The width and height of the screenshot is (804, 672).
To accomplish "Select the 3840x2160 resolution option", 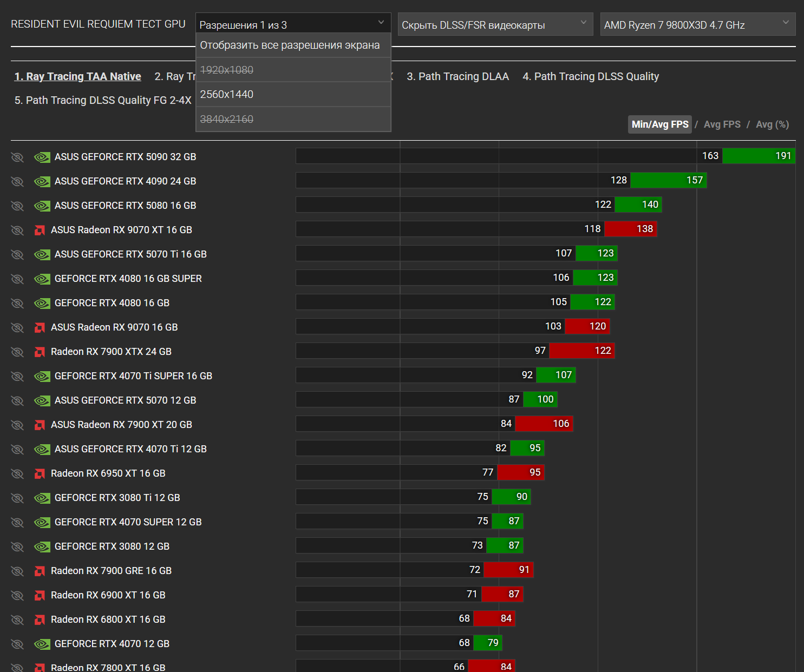I will point(293,119).
